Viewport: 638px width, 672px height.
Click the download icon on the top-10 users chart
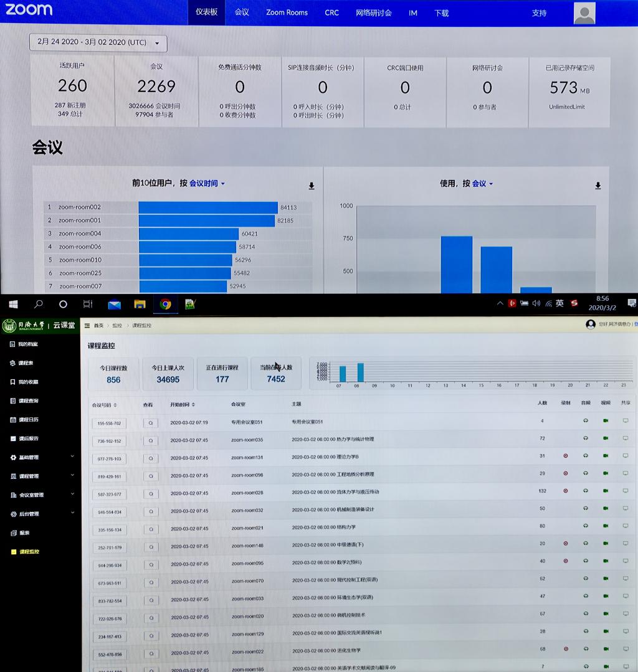(312, 186)
